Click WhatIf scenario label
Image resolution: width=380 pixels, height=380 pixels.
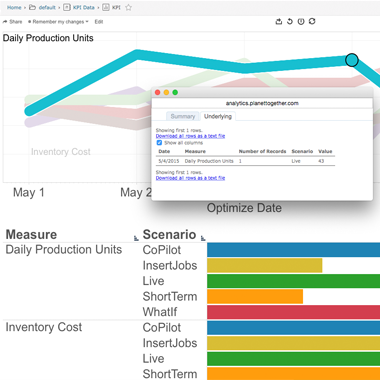(x=160, y=312)
